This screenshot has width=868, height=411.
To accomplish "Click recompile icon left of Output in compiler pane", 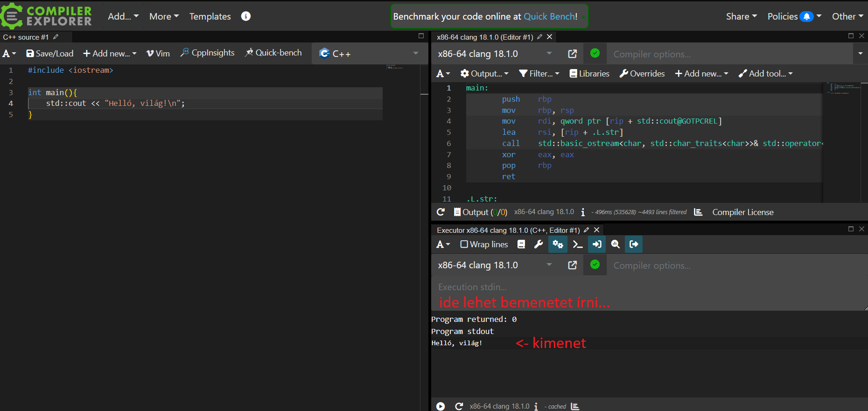I will click(x=441, y=212).
